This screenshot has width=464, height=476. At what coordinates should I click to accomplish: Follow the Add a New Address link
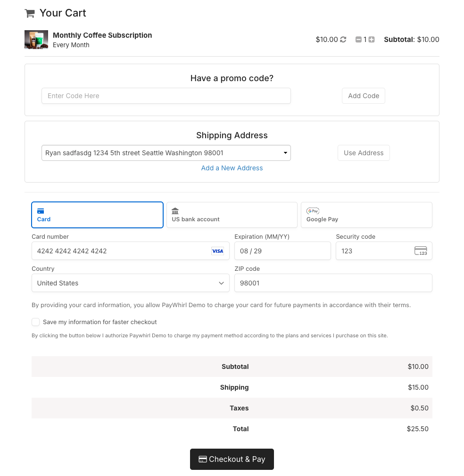pyautogui.click(x=232, y=168)
